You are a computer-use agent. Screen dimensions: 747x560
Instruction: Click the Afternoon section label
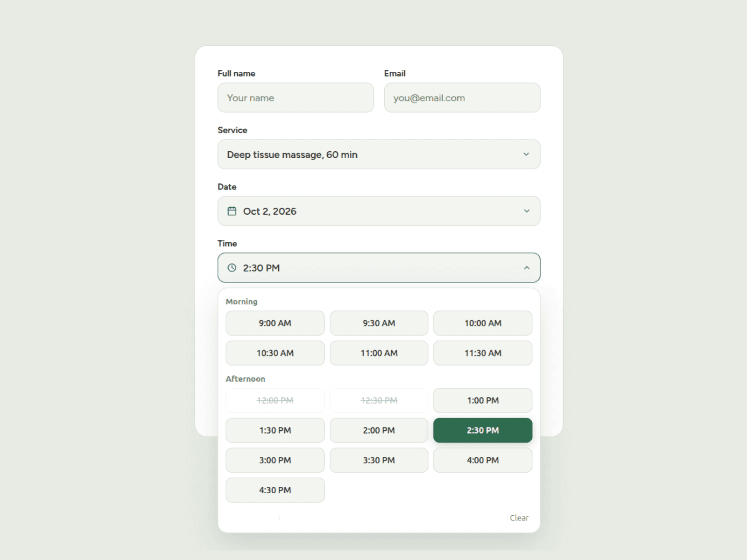click(245, 378)
